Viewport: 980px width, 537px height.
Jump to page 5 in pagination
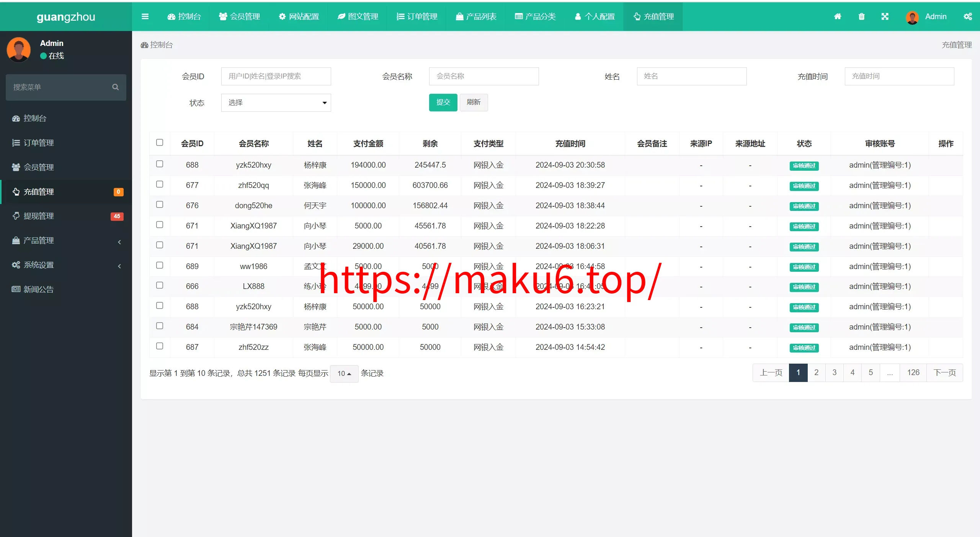[871, 373]
